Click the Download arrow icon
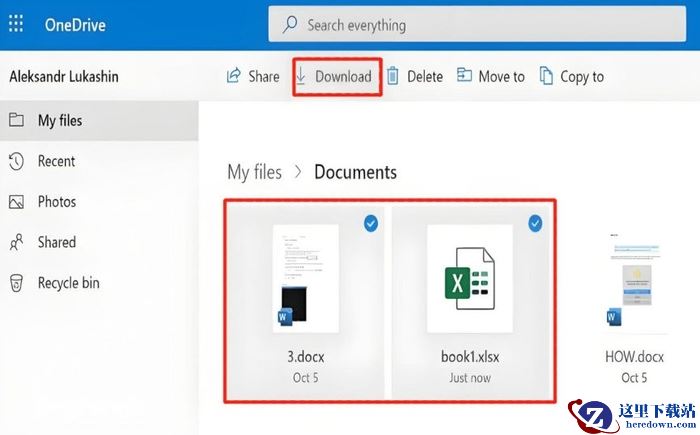The height and width of the screenshot is (435, 700). pos(300,76)
